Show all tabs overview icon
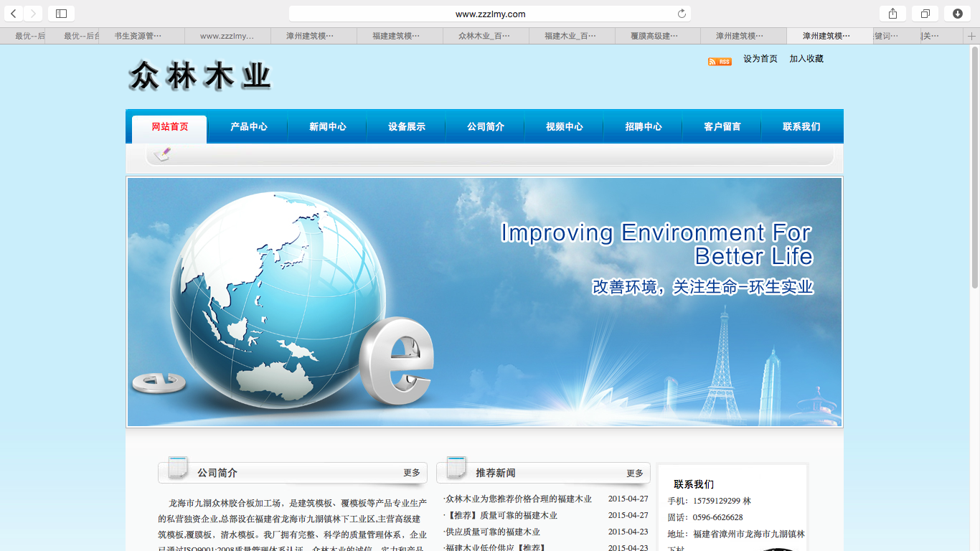Viewport: 980px width, 551px height. pos(925,14)
